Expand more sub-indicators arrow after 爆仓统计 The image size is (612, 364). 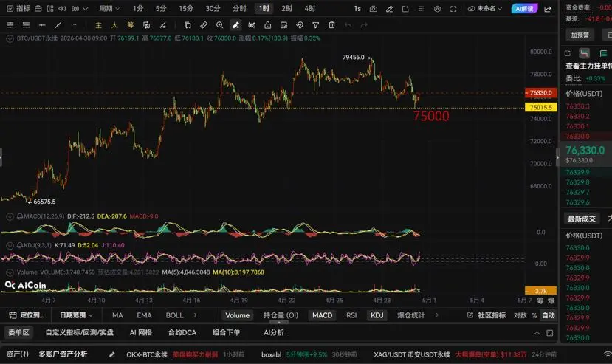point(437,315)
